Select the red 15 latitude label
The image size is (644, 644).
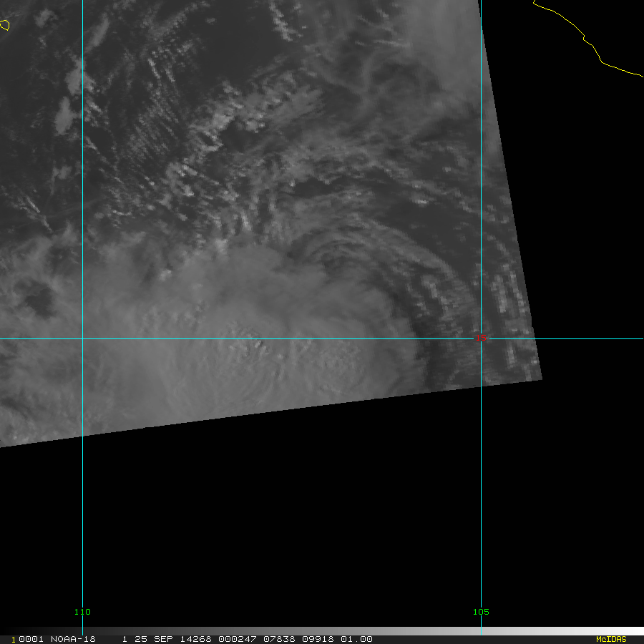pos(481,338)
